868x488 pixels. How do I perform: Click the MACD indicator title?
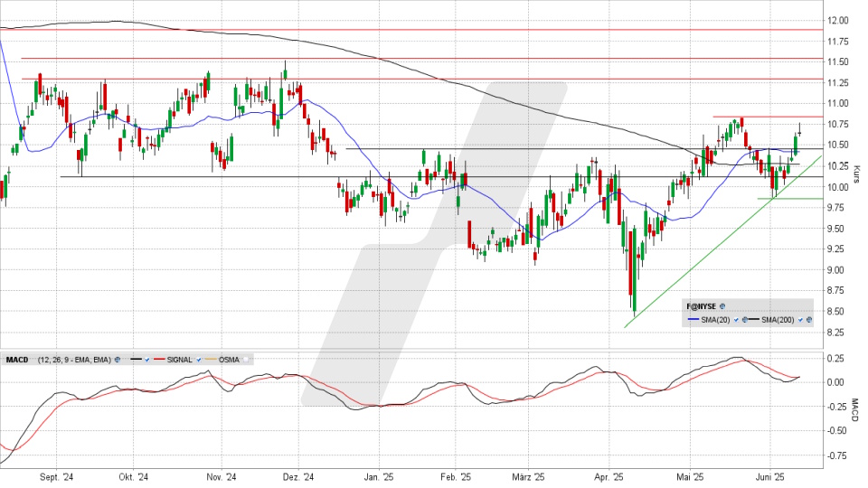[17, 360]
